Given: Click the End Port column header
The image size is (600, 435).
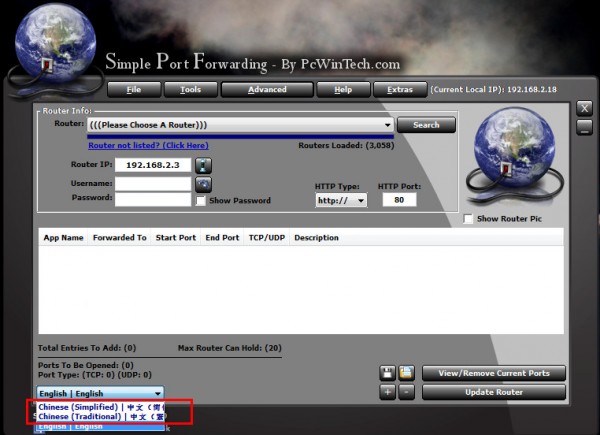Looking at the screenshot, I should (x=222, y=238).
